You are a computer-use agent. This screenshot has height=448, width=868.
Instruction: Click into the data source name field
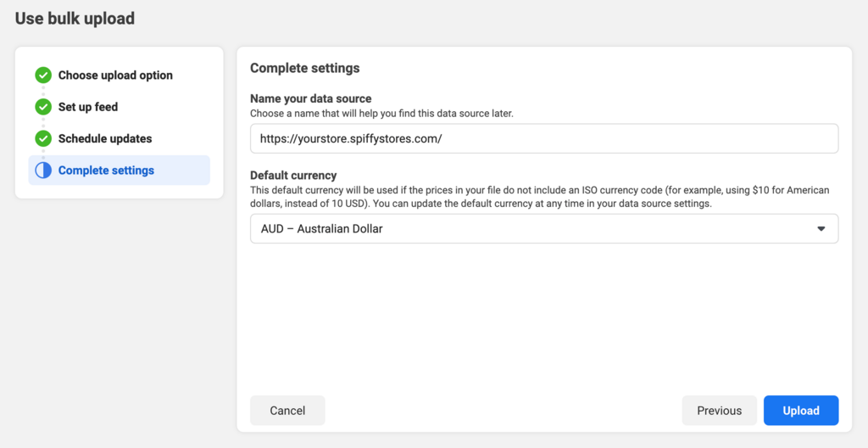(542, 138)
